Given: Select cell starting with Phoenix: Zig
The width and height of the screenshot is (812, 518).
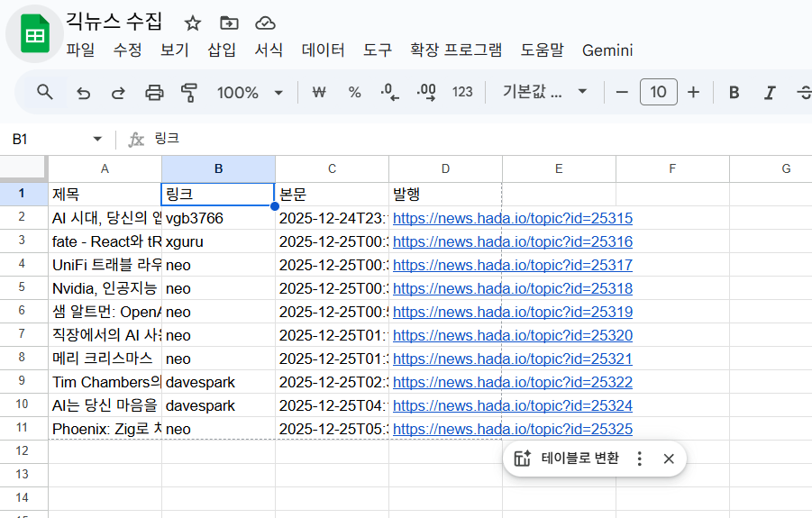Looking at the screenshot, I should 105,429.
